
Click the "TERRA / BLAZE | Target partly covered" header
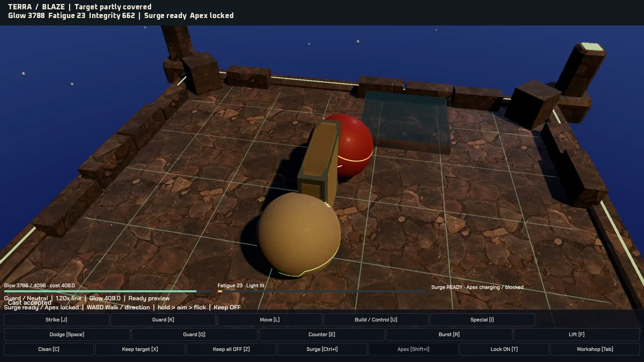pos(79,7)
